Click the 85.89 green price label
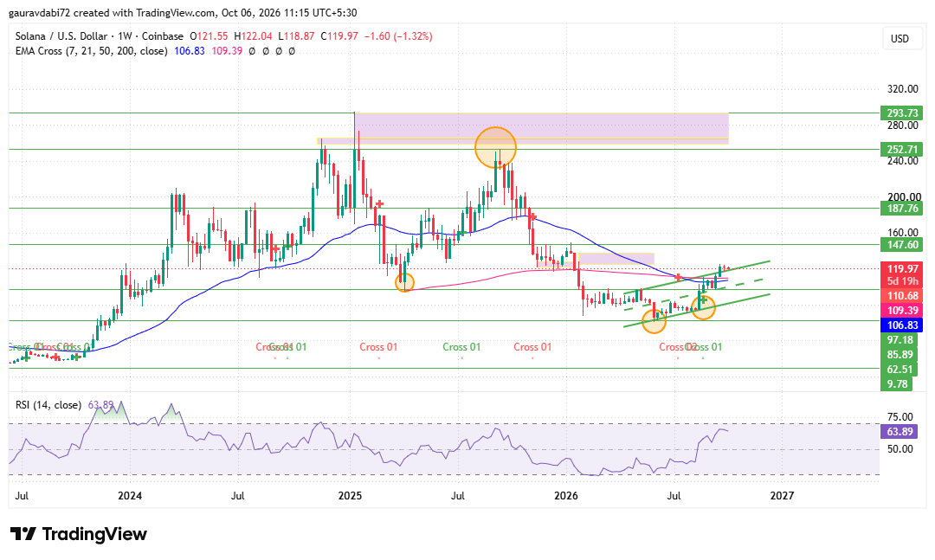Screen dimensions: 935x560 pyautogui.click(x=898, y=354)
